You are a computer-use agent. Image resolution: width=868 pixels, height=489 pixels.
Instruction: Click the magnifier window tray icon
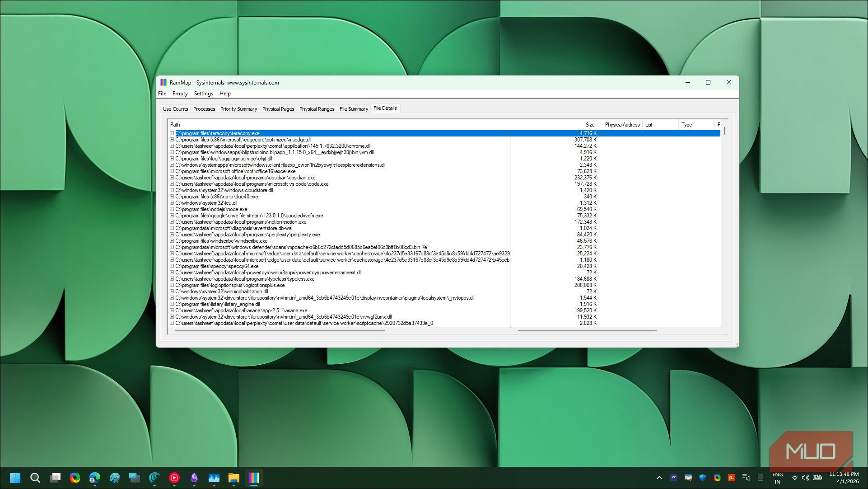tap(688, 478)
